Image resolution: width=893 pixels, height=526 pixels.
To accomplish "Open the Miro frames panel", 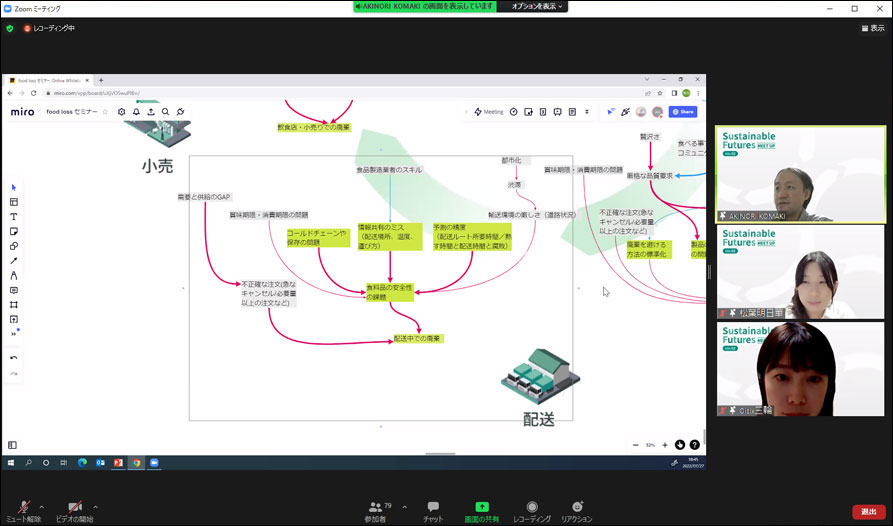I will coord(13,445).
